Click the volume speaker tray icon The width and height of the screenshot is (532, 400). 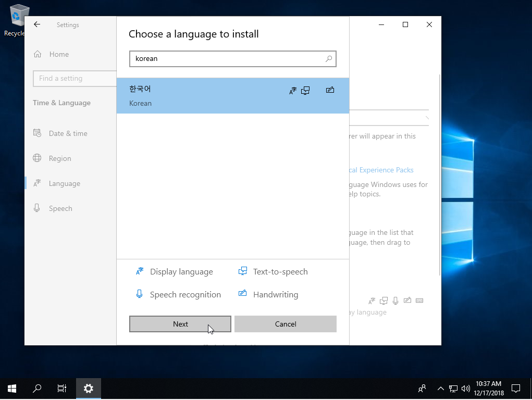[466, 389]
